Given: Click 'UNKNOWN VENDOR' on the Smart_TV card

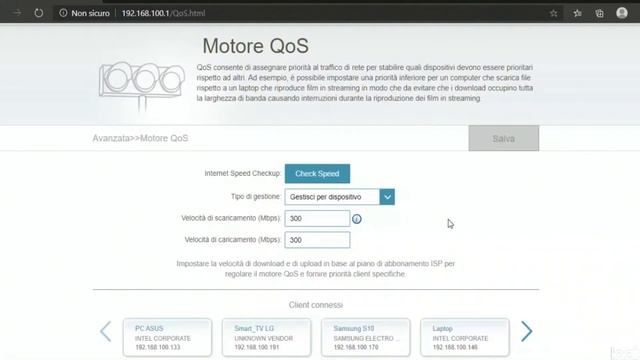Looking at the screenshot, I should 264,338.
